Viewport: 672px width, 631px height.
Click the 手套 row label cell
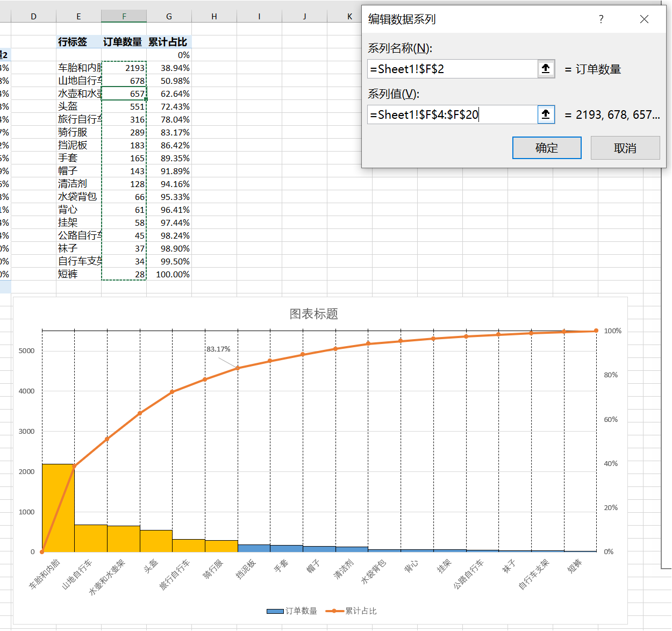(78, 158)
